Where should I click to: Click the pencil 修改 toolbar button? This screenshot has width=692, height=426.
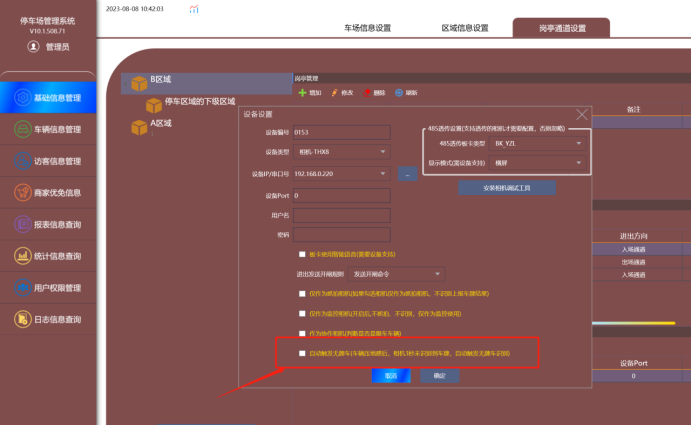342,93
